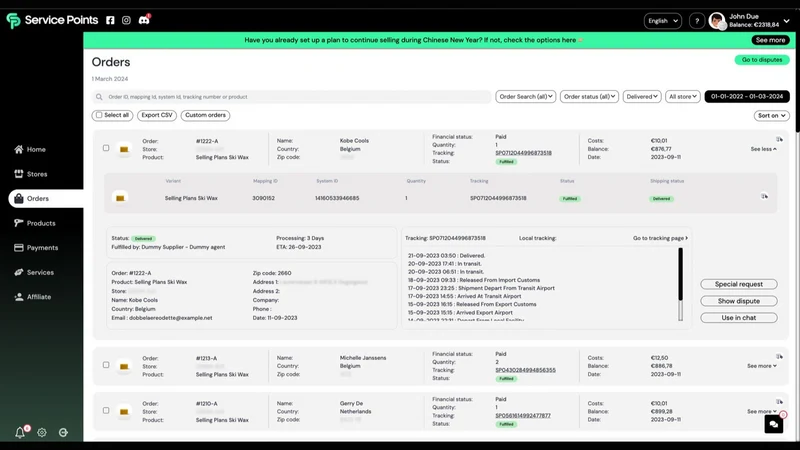This screenshot has height=450, width=800.
Task: Click email dobbelaereodette@example.net
Action: coord(170,318)
